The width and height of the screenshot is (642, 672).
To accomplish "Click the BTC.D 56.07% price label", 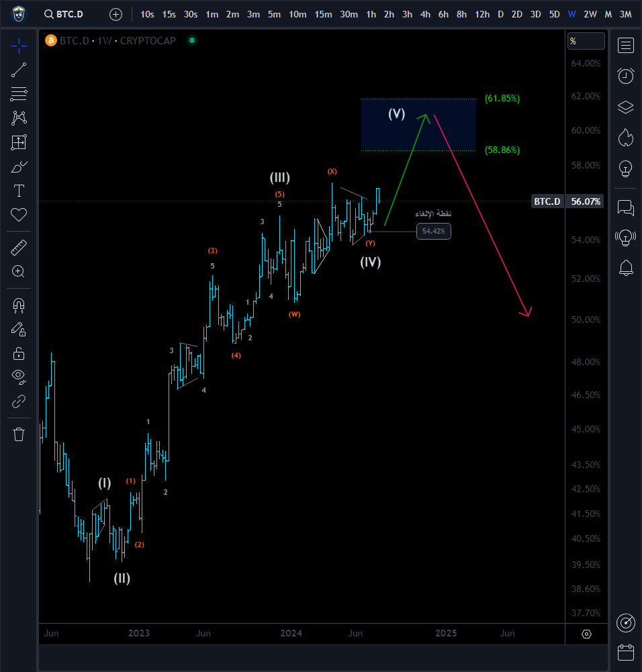I will (x=567, y=201).
